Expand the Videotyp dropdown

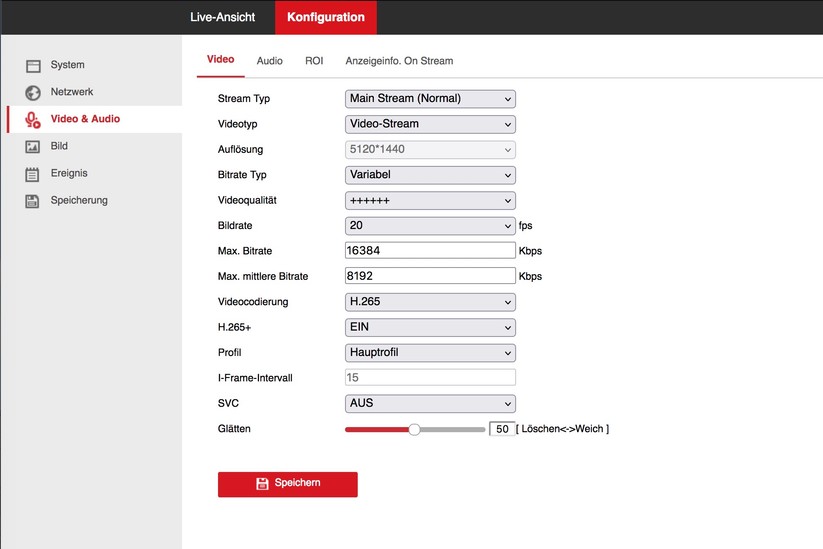[x=430, y=124]
